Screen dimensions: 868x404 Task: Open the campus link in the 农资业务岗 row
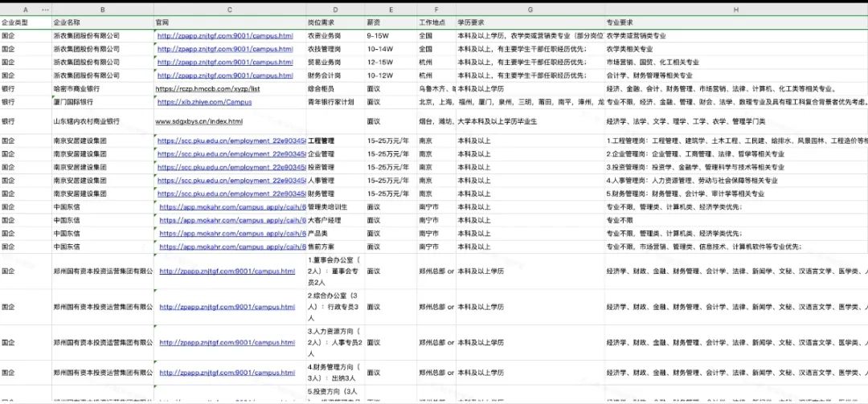pos(225,35)
